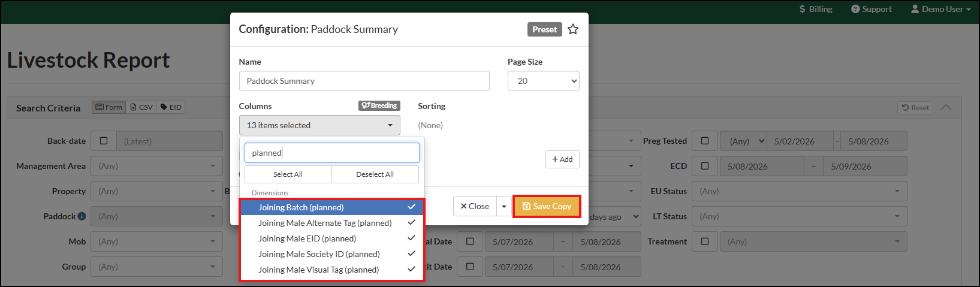
Task: Click Preg Tested start date 5/02/2026
Action: coord(800,141)
